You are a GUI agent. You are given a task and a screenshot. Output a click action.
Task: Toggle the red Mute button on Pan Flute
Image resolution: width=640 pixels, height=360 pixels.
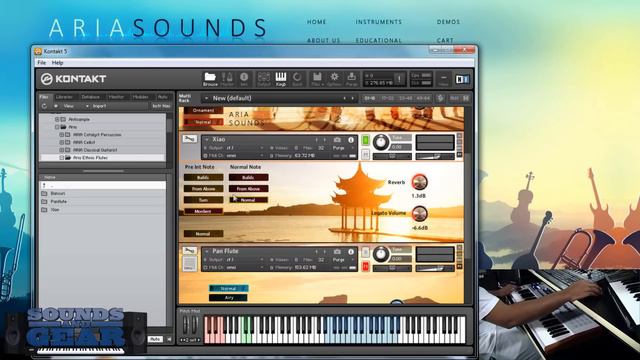(365, 267)
